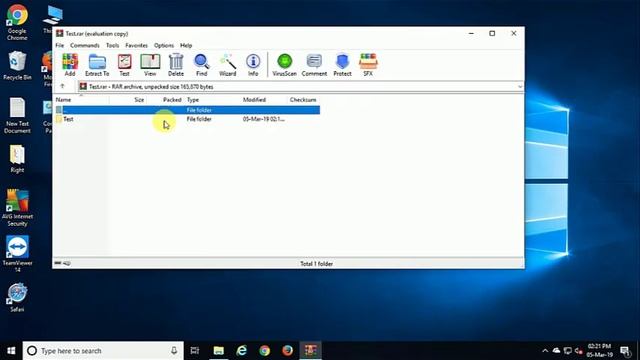Click the Delete trash icon
The width and height of the screenshot is (640, 360).
pyautogui.click(x=176, y=65)
